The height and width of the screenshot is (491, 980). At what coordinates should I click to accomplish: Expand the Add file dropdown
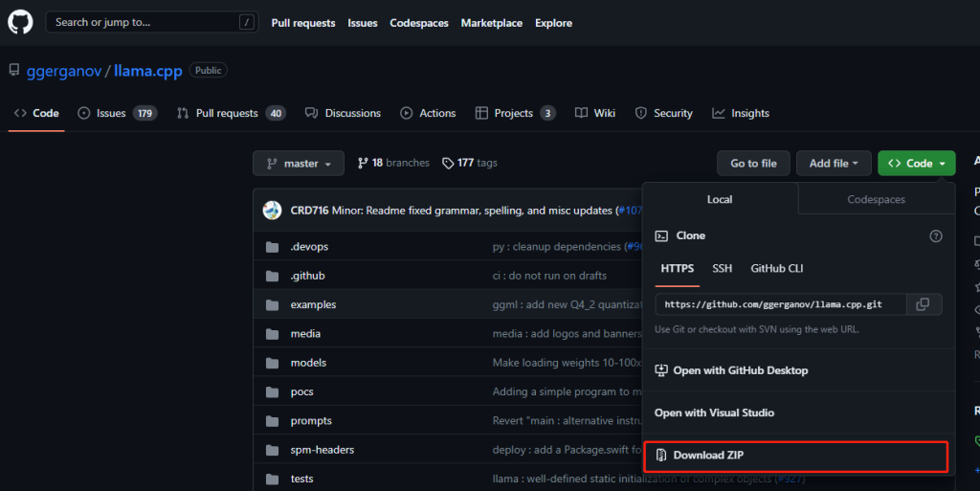pos(834,163)
